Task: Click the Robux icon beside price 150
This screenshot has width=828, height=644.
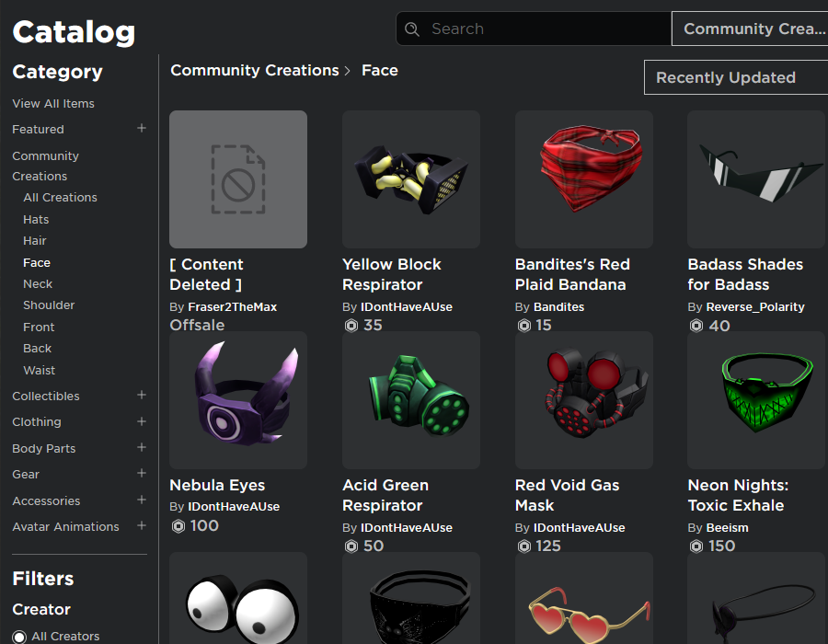Action: 696,546
